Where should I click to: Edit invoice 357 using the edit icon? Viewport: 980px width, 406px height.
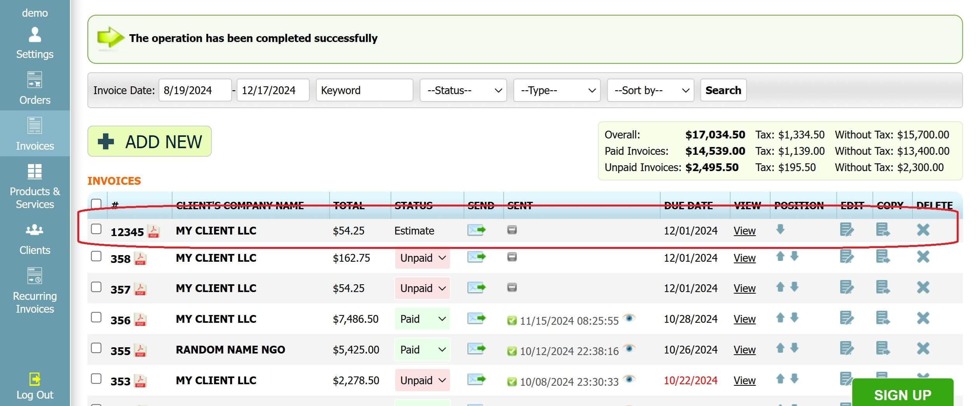tap(846, 288)
